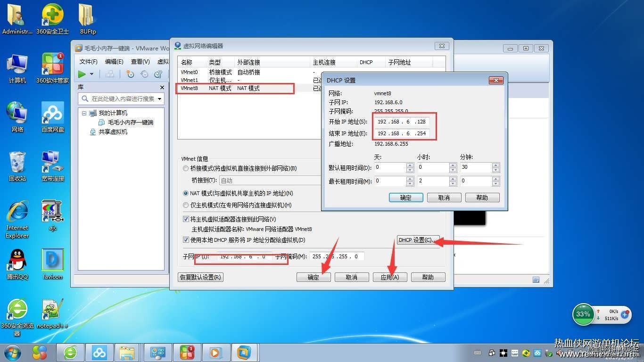Click 确定 in the DHCP 设置 dialog

406,197
